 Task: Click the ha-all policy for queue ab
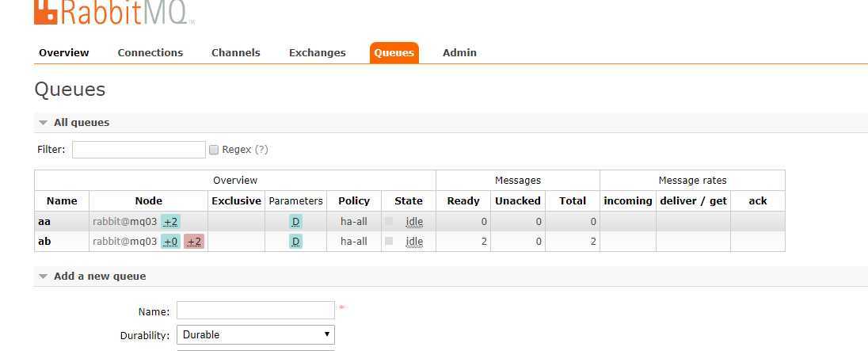click(354, 242)
